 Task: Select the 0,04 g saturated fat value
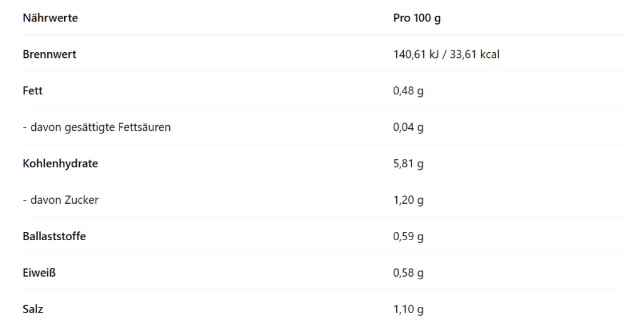(408, 128)
